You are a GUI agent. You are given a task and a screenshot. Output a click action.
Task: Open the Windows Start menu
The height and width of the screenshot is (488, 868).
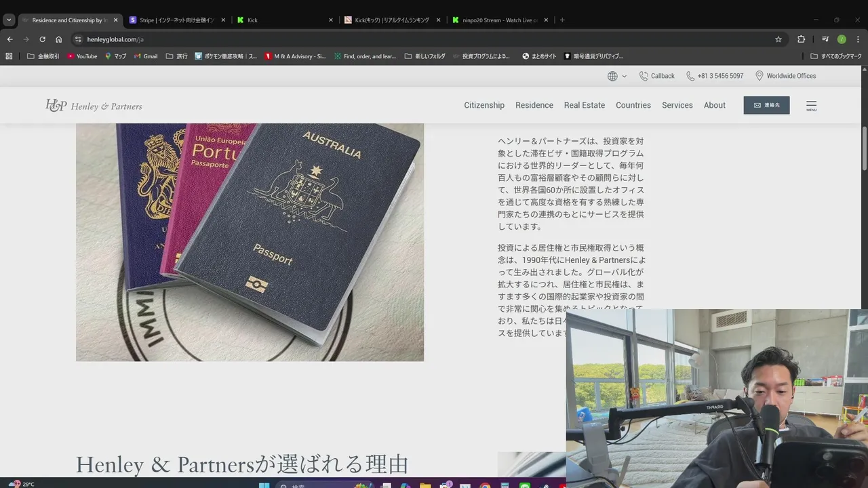tap(264, 485)
